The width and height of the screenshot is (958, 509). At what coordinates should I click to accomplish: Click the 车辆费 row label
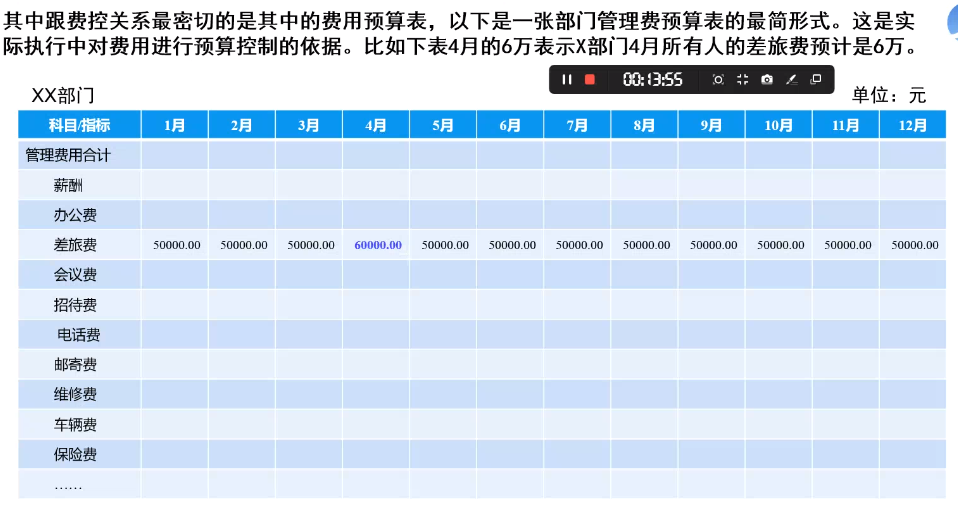[75, 425]
